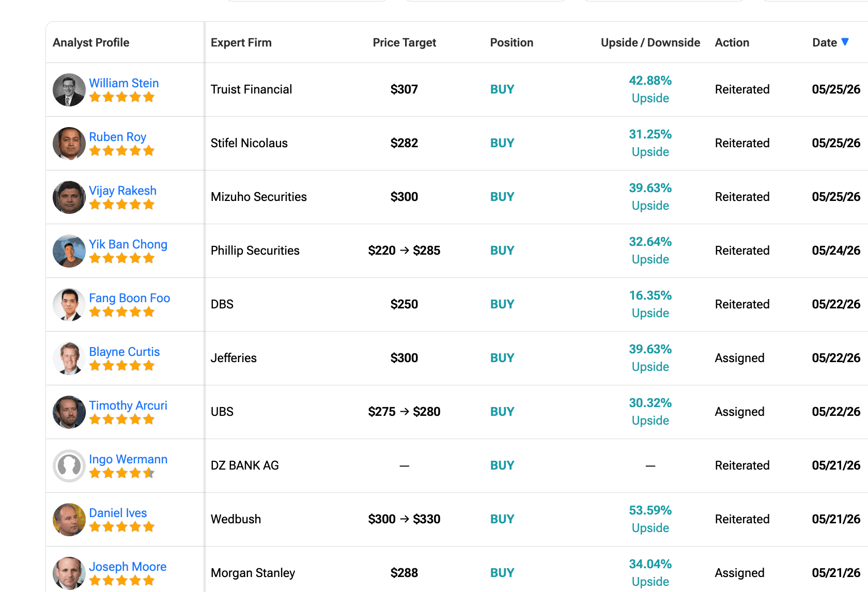Open Ingo Wermann analyst link

pyautogui.click(x=128, y=459)
